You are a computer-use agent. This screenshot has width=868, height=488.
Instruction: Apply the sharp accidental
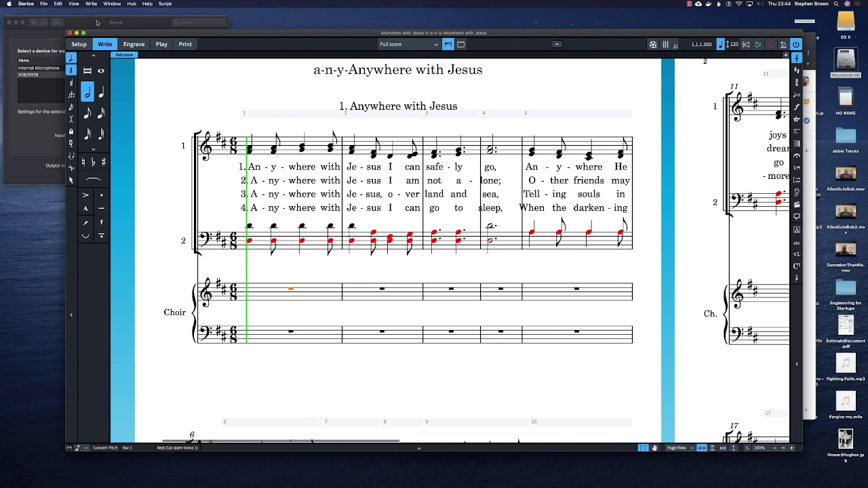[103, 162]
